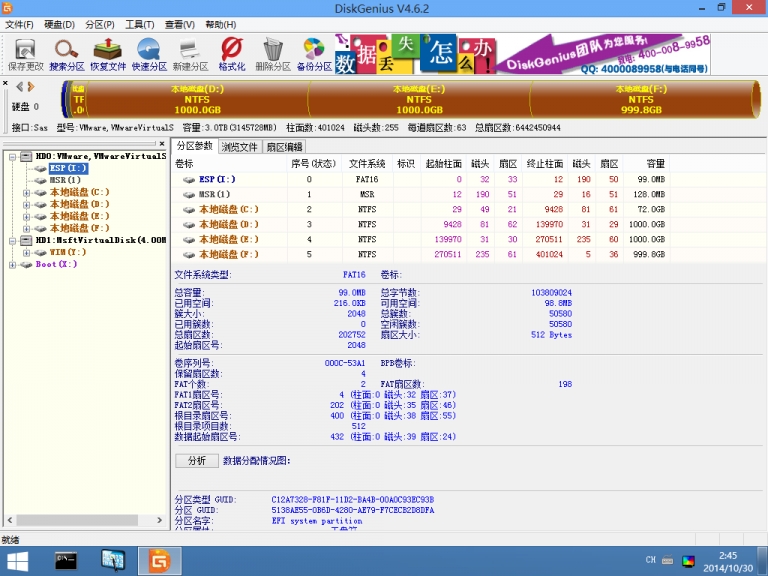Viewport: 768px width, 576px height.
Task: Open the PE network tool taskbar icon
Action: [x=114, y=560]
